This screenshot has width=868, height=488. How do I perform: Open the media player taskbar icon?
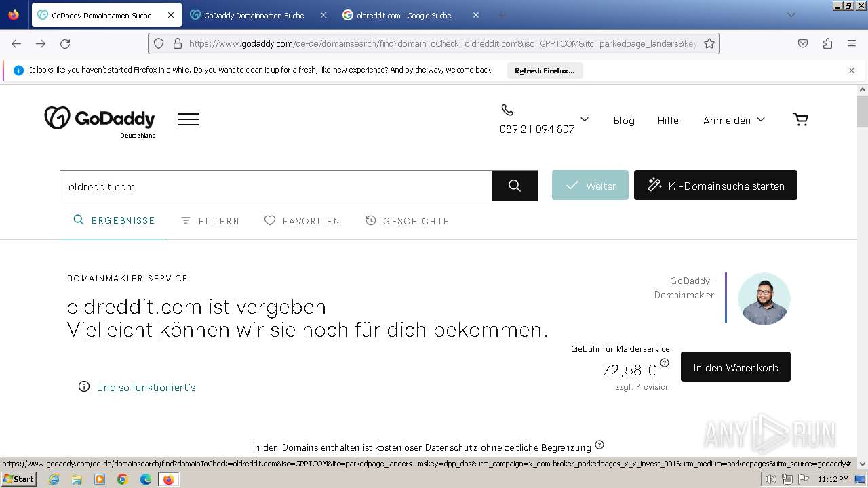click(100, 479)
